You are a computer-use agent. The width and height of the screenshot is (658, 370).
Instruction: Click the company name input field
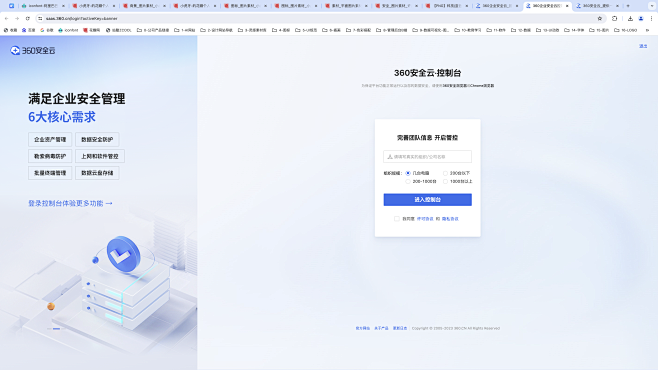pos(427,156)
